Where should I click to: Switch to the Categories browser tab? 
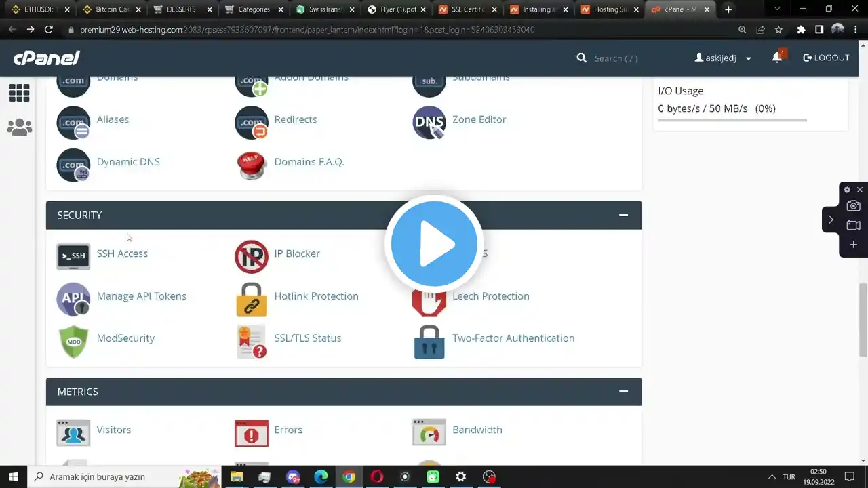[254, 9]
